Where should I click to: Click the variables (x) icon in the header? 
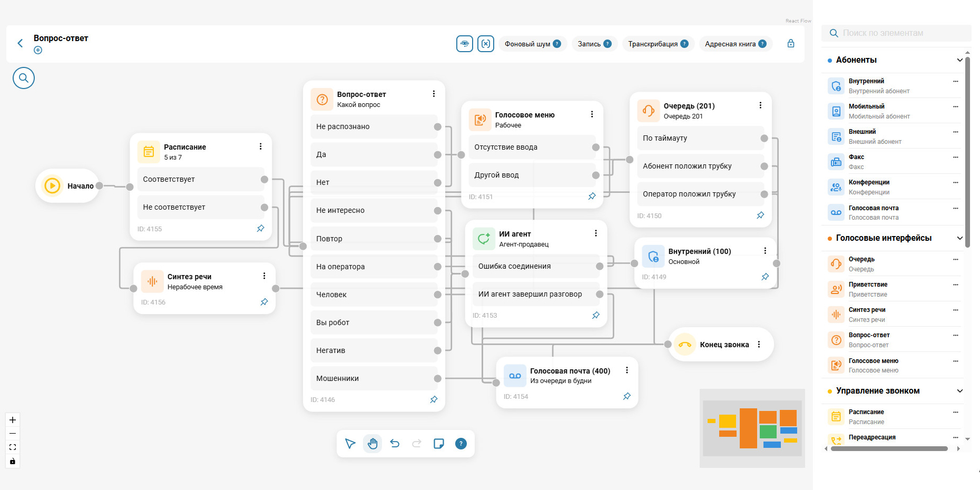click(x=486, y=44)
